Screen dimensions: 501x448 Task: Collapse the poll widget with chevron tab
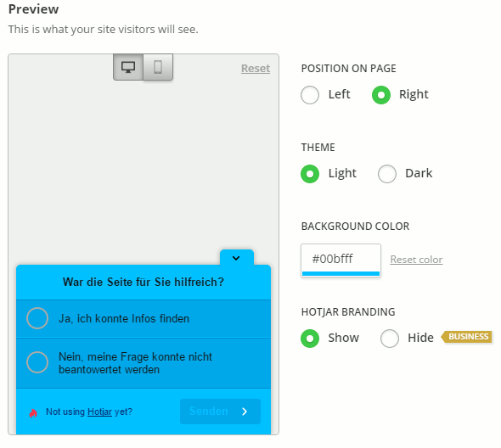(236, 258)
